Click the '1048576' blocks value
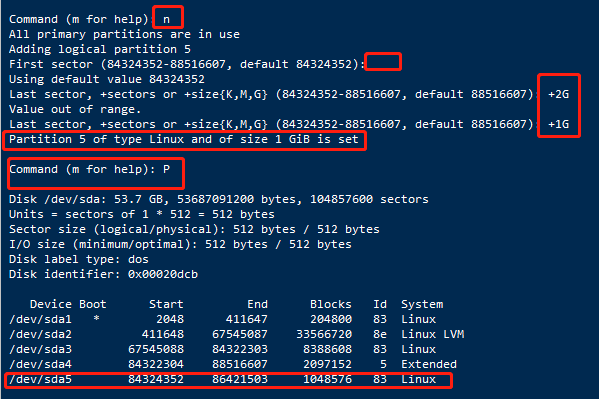The image size is (599, 399). coord(327,380)
